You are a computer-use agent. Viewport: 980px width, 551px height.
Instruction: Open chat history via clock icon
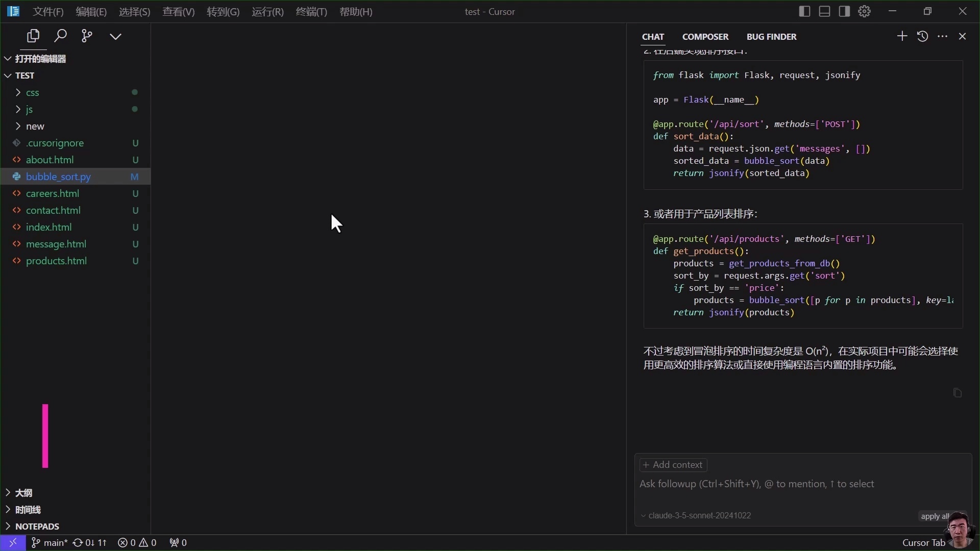923,36
